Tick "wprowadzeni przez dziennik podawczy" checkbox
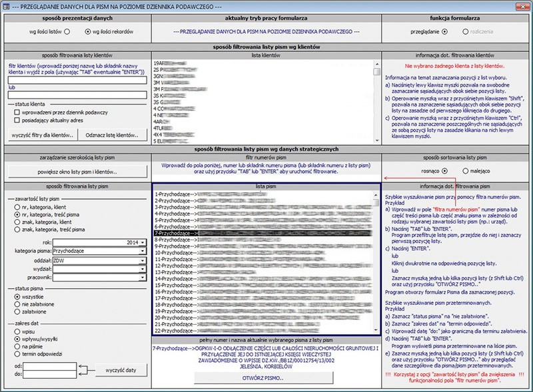This screenshot has width=533, height=392. point(17,112)
